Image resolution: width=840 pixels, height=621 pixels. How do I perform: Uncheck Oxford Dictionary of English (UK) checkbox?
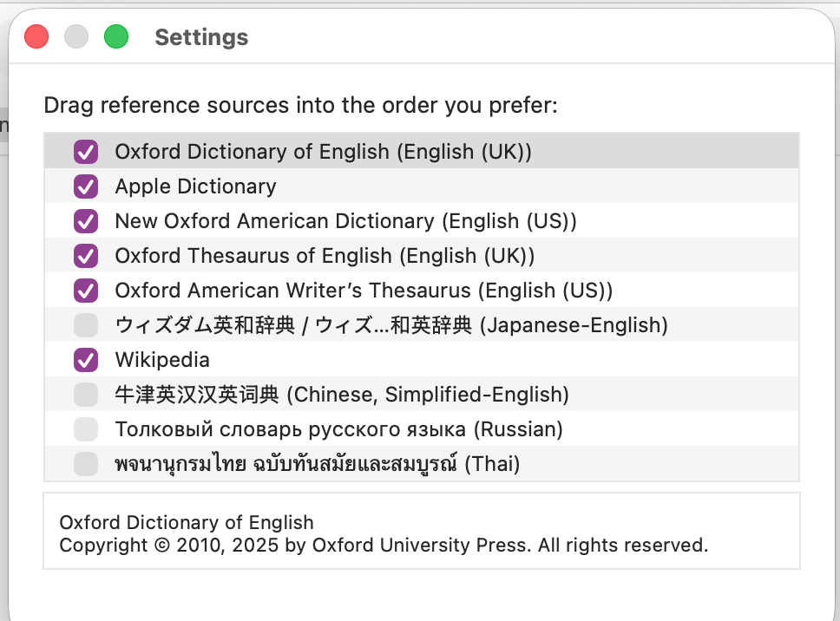pos(86,152)
